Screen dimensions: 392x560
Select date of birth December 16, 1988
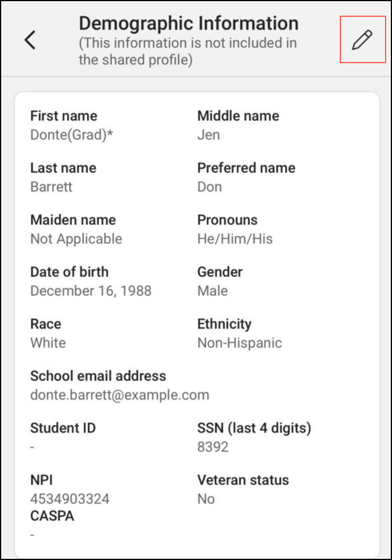pyautogui.click(x=90, y=291)
